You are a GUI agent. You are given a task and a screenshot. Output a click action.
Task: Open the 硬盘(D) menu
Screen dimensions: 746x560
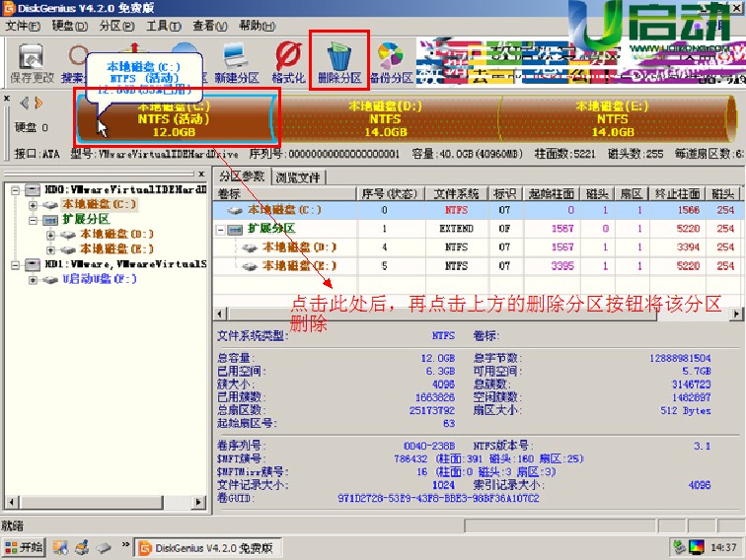[x=70, y=27]
